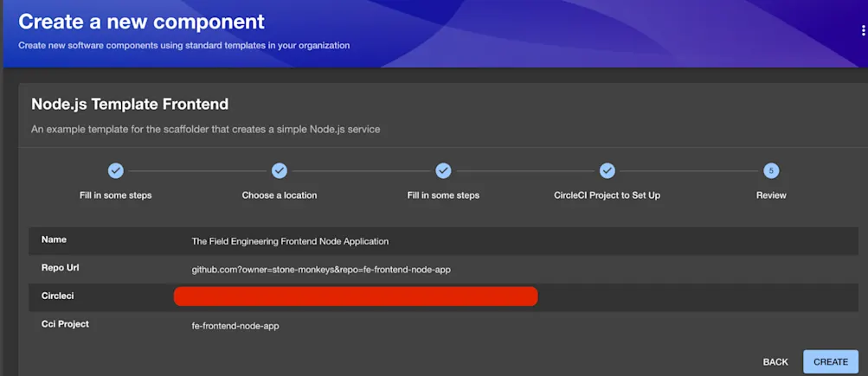Click the checkmark above Choose a location
The width and height of the screenshot is (868, 376).
pyautogui.click(x=280, y=171)
